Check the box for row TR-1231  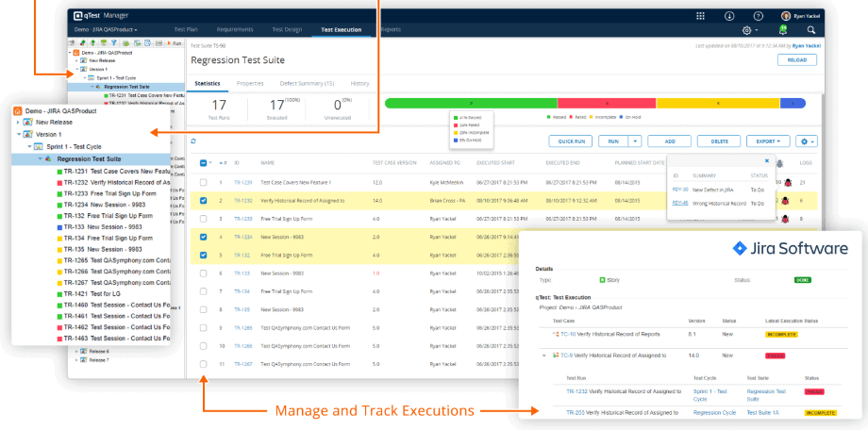pos(203,182)
